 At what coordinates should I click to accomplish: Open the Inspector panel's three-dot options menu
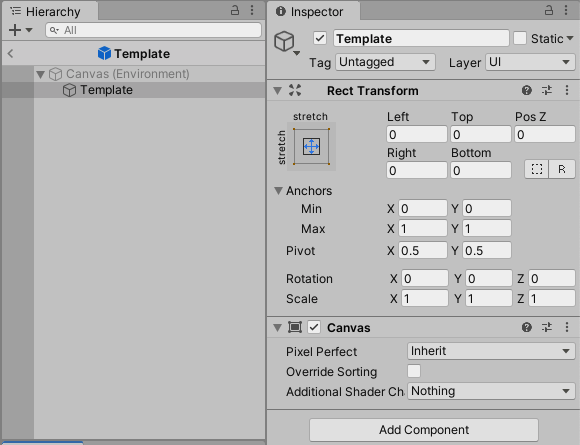tap(566, 10)
